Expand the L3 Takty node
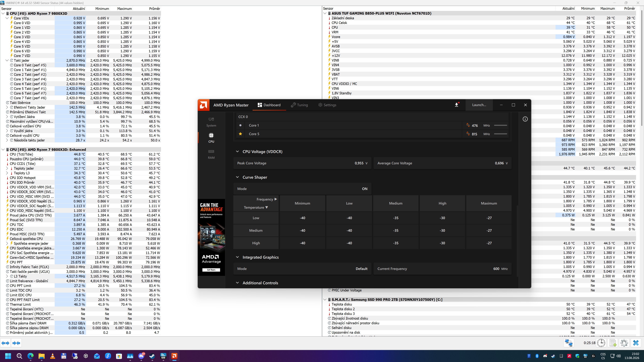644x362 pixels. pyautogui.click(x=7, y=276)
